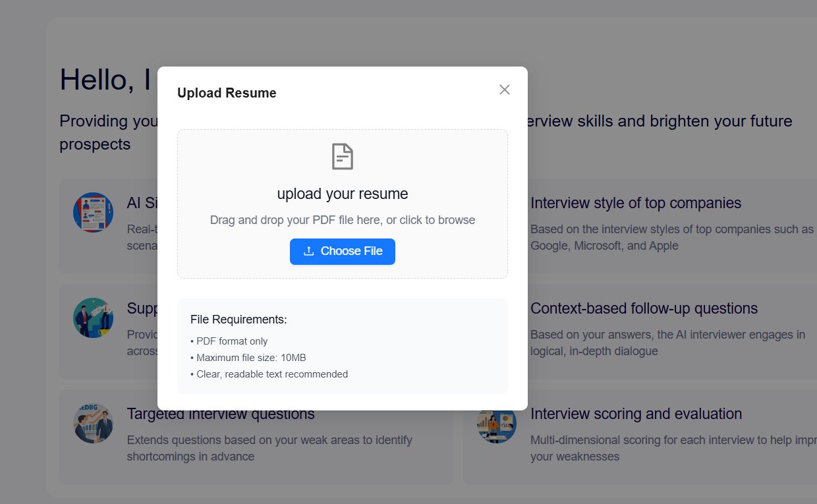Click the Upload Resume dialog title

(227, 93)
